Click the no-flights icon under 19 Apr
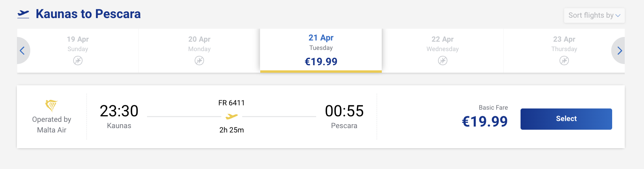The image size is (644, 169). 78,61
